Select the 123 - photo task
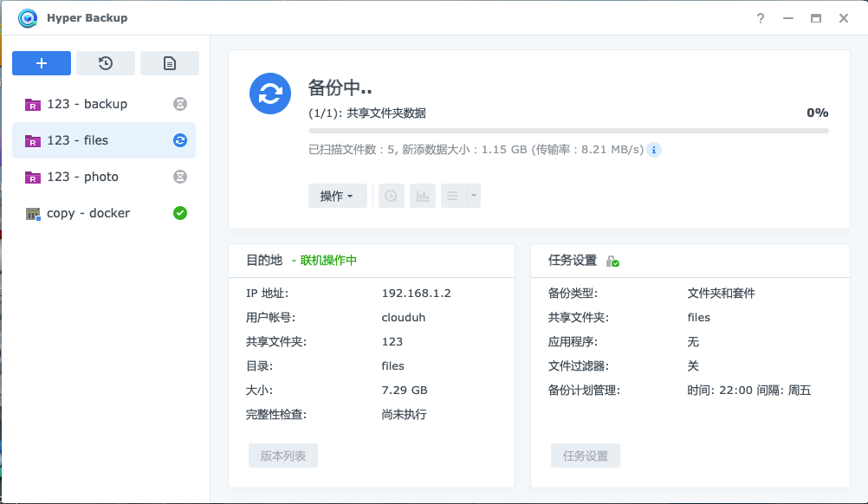 pyautogui.click(x=82, y=177)
